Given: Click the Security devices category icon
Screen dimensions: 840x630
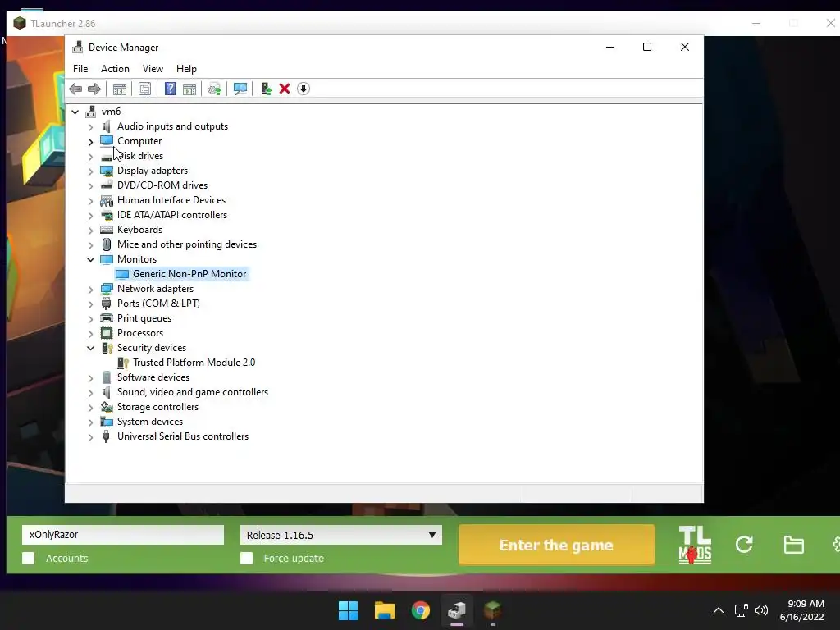Looking at the screenshot, I should click(x=107, y=348).
